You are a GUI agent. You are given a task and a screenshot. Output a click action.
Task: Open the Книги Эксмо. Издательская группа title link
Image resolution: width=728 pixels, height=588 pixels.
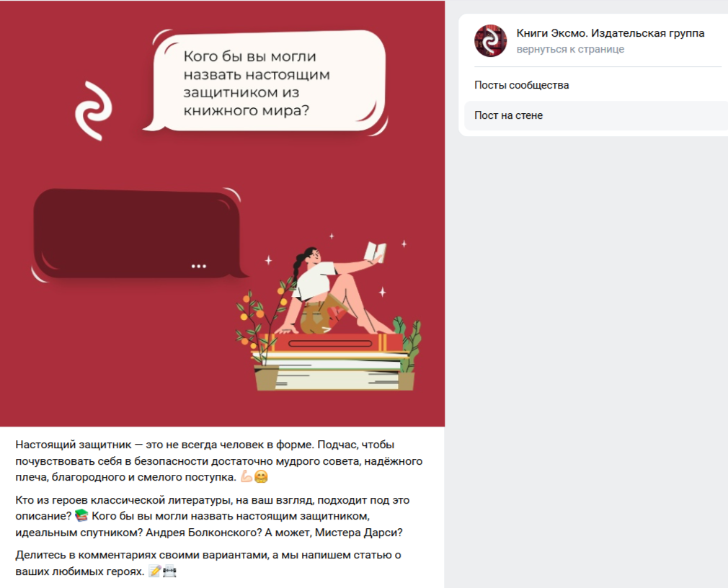pos(610,33)
